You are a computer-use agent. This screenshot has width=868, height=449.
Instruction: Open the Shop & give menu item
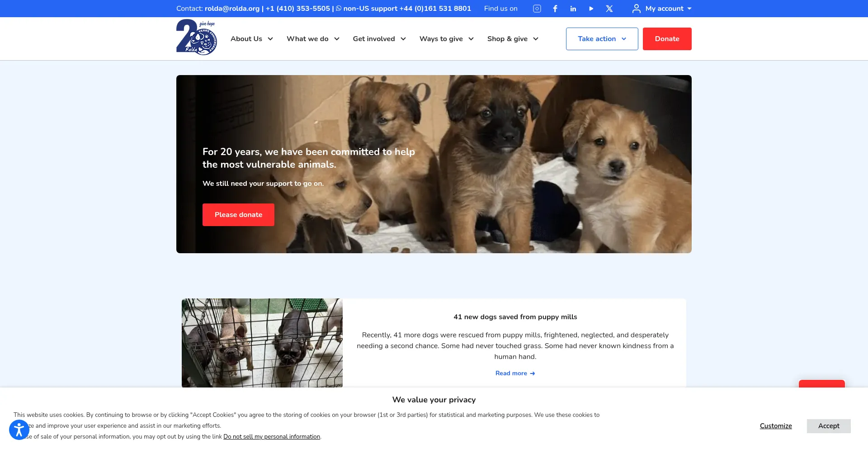pyautogui.click(x=507, y=39)
